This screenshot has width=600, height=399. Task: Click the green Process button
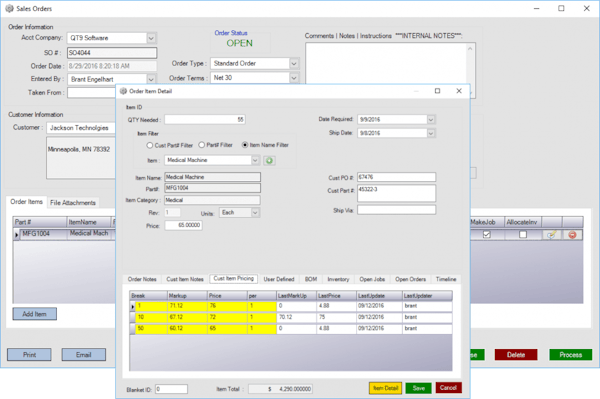pyautogui.click(x=571, y=355)
